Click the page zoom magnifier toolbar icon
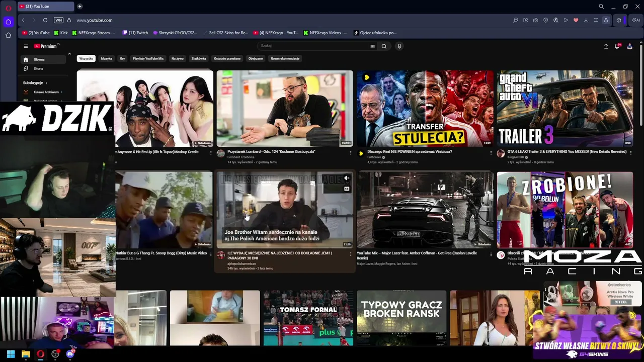The height and width of the screenshot is (362, 644). [x=515, y=20]
